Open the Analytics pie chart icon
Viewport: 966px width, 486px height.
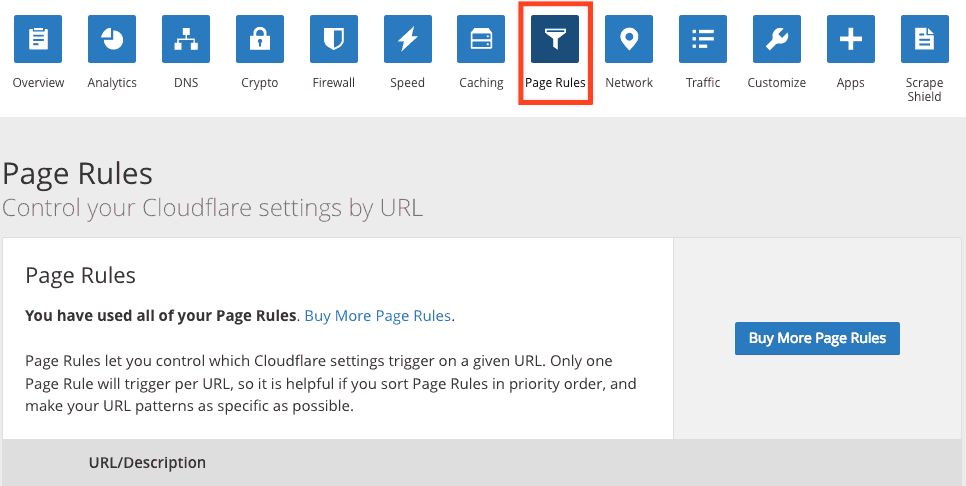point(112,39)
